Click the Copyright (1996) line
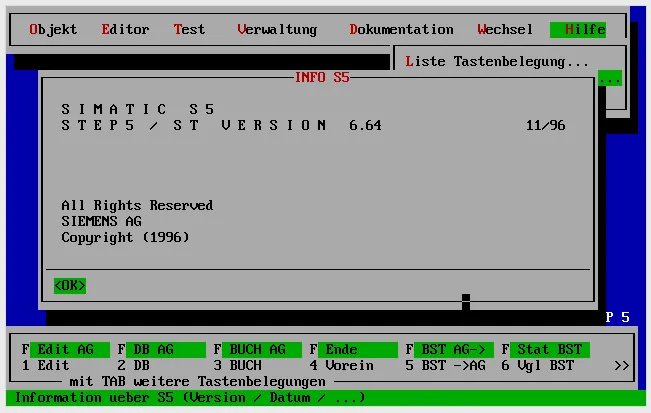Viewport: 651px width, 413px height. click(x=125, y=237)
